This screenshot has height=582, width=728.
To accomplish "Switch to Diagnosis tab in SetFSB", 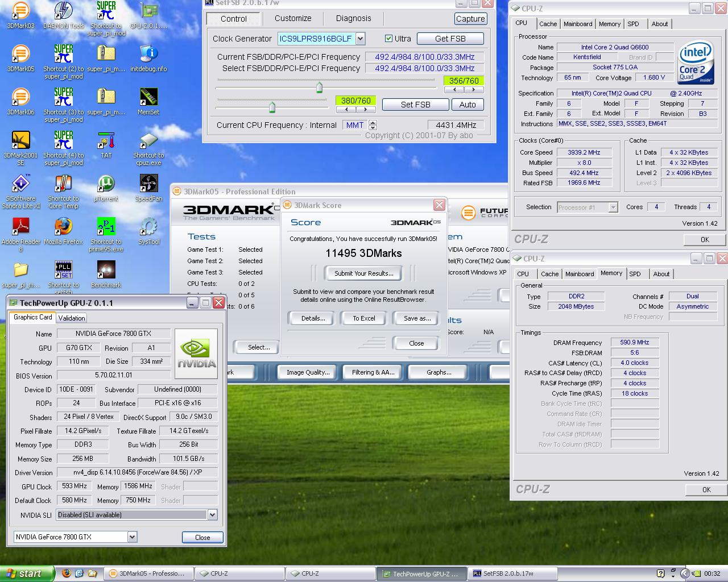I will coord(353,18).
